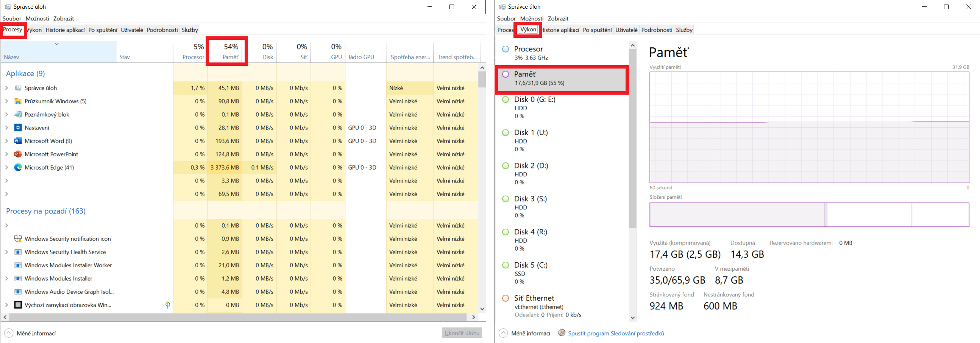The width and height of the screenshot is (980, 343).
Task: Click the Ukončit úlohu button
Action: pyautogui.click(x=462, y=333)
